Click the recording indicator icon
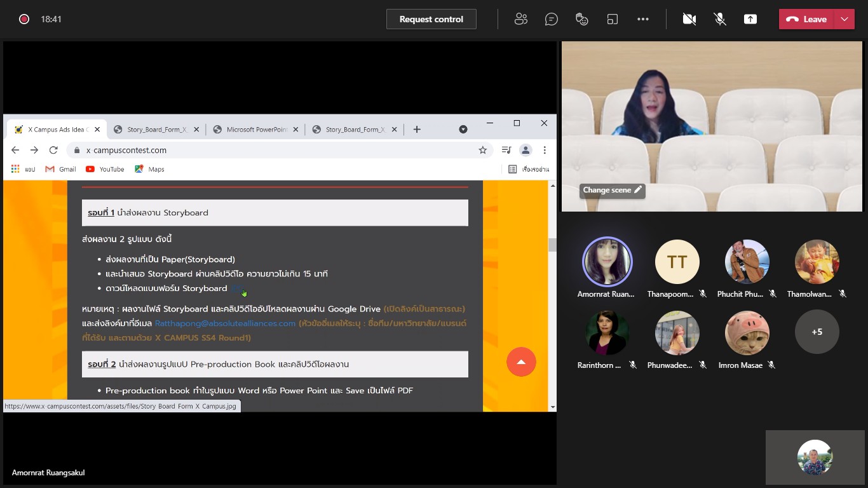The width and height of the screenshot is (868, 488). (24, 19)
